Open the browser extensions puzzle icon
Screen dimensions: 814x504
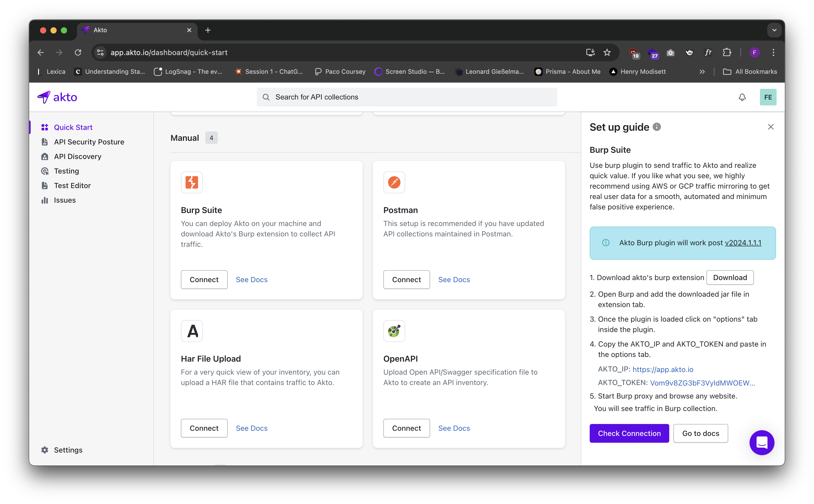click(727, 52)
